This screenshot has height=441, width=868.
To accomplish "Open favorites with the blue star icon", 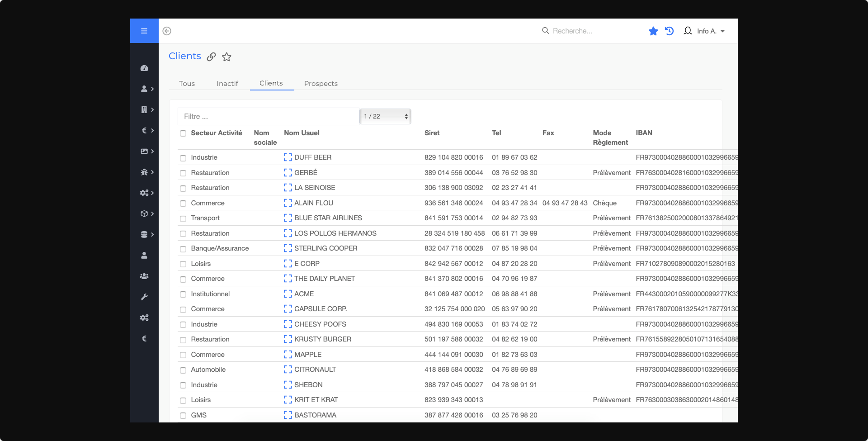I will coord(653,31).
